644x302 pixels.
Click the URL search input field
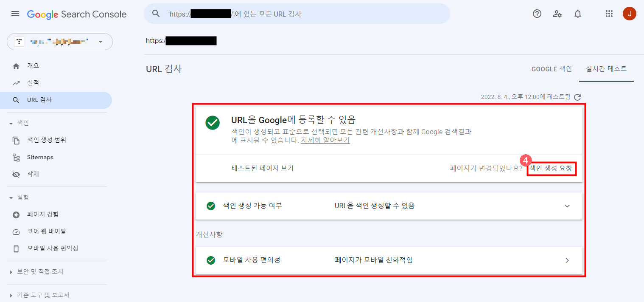click(297, 14)
